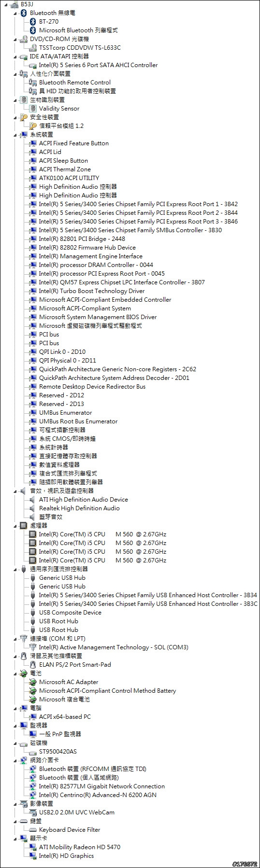
Task: Click the 82577LM Gigabit Network icon
Action: pos(33,786)
